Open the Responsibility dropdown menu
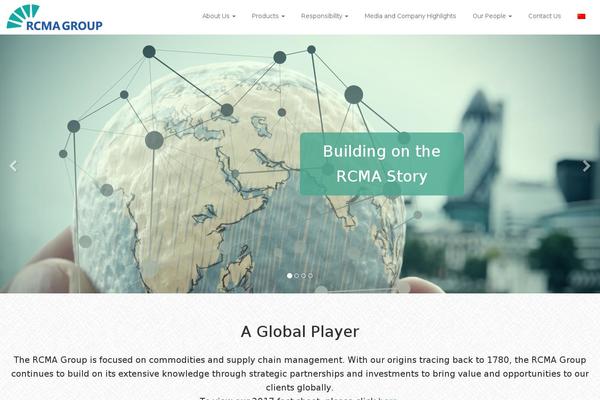This screenshot has height=400, width=600. tap(324, 16)
